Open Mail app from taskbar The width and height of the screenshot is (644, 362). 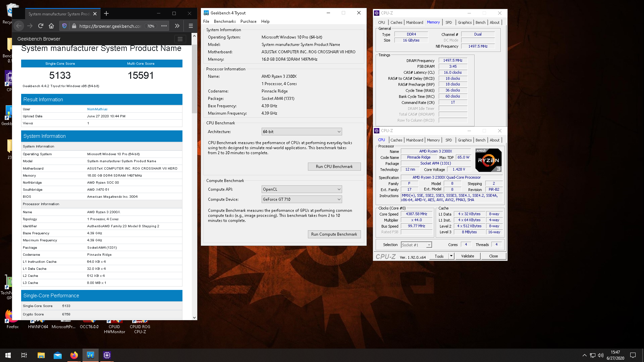click(57, 355)
